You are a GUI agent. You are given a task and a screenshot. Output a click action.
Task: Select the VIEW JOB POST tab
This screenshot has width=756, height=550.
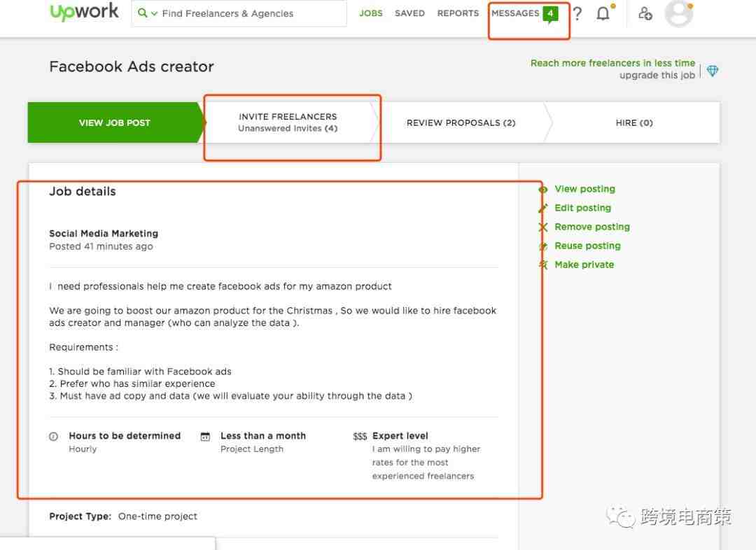click(115, 122)
